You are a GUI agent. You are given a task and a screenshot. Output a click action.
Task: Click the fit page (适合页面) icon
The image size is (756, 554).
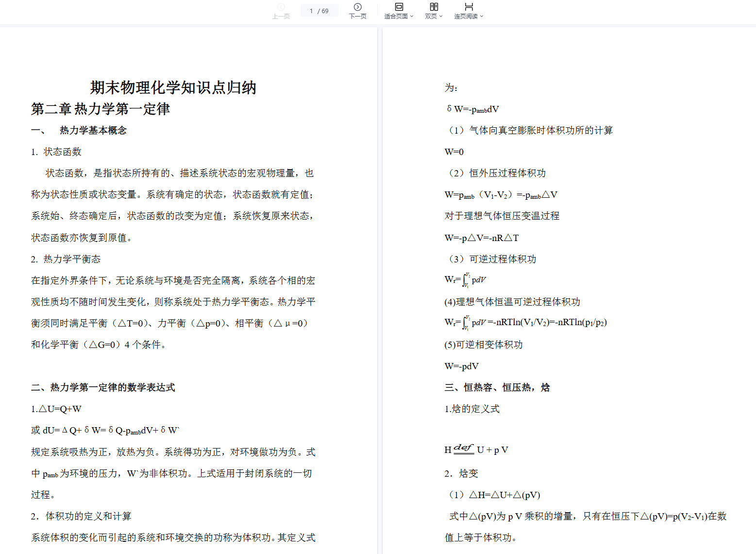coord(399,7)
